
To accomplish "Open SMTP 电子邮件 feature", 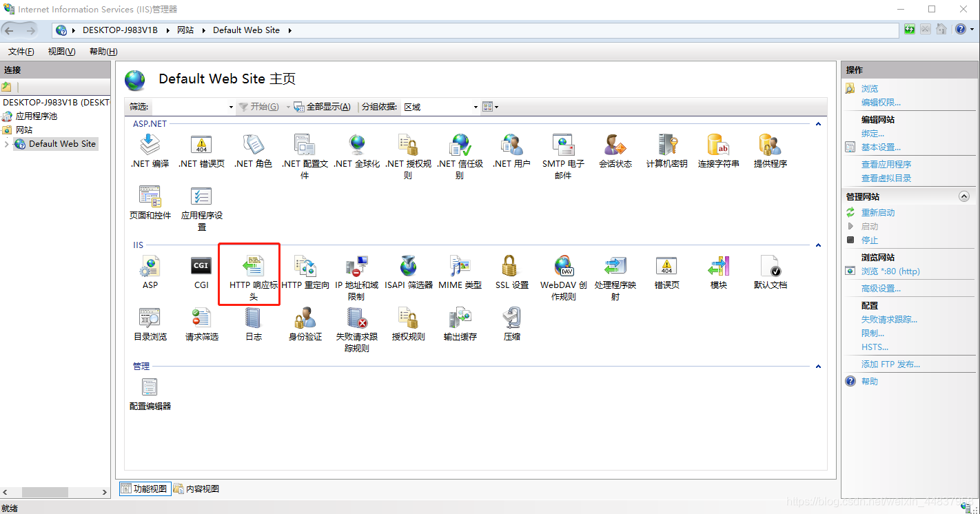I will click(563, 156).
